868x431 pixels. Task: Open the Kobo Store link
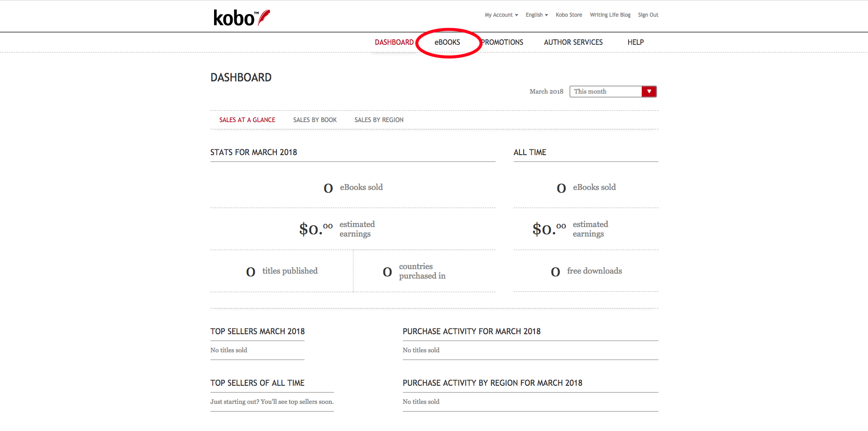point(568,15)
